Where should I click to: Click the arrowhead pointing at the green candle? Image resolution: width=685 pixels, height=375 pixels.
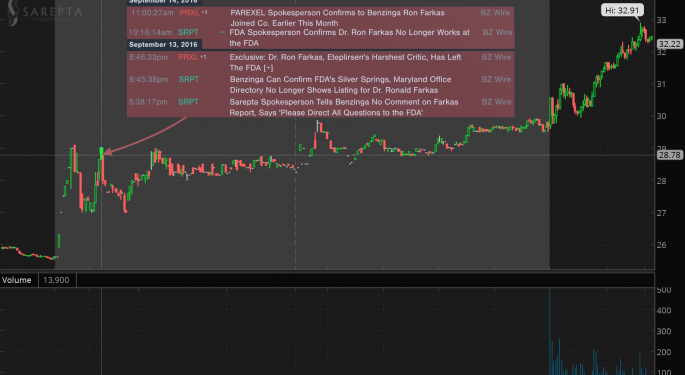(x=108, y=152)
